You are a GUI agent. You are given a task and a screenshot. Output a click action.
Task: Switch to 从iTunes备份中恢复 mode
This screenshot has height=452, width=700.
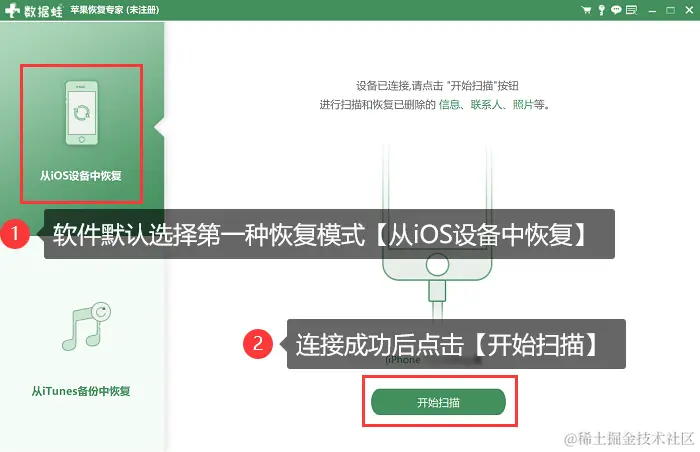(x=81, y=391)
